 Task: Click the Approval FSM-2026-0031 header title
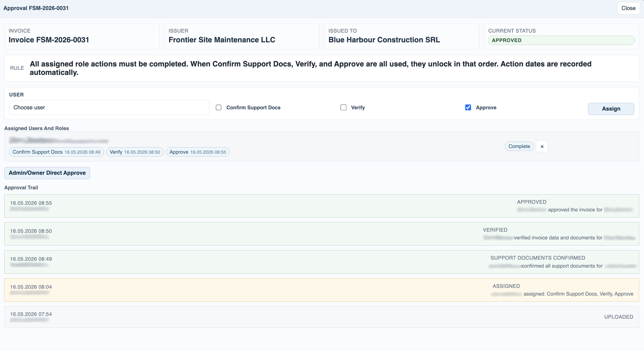coord(36,8)
